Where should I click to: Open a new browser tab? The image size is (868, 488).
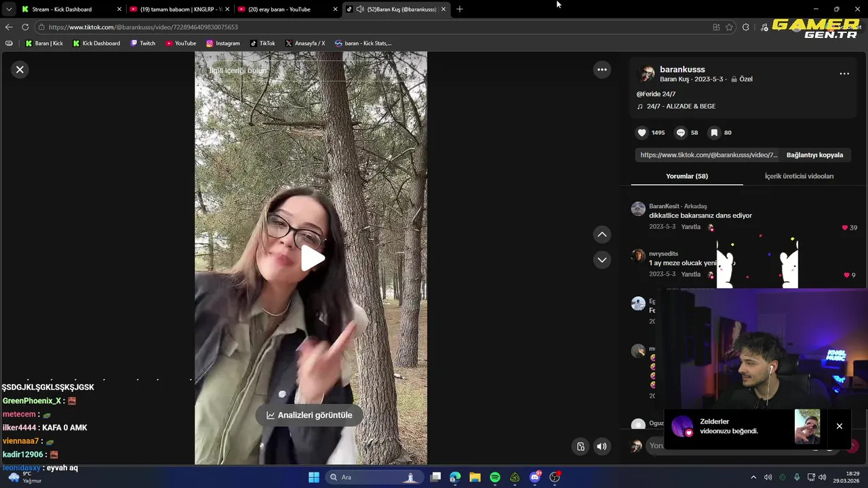click(460, 9)
